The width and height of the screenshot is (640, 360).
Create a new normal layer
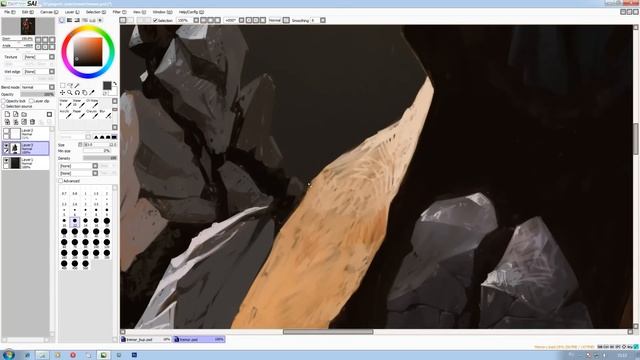pyautogui.click(x=7, y=114)
